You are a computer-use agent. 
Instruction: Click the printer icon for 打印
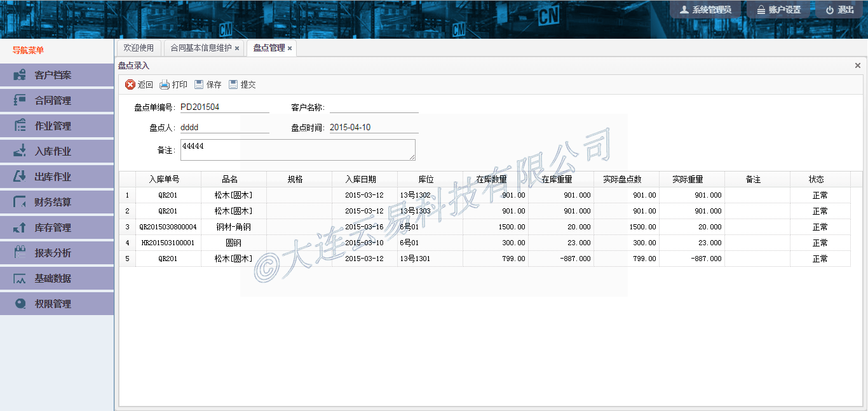[x=165, y=84]
